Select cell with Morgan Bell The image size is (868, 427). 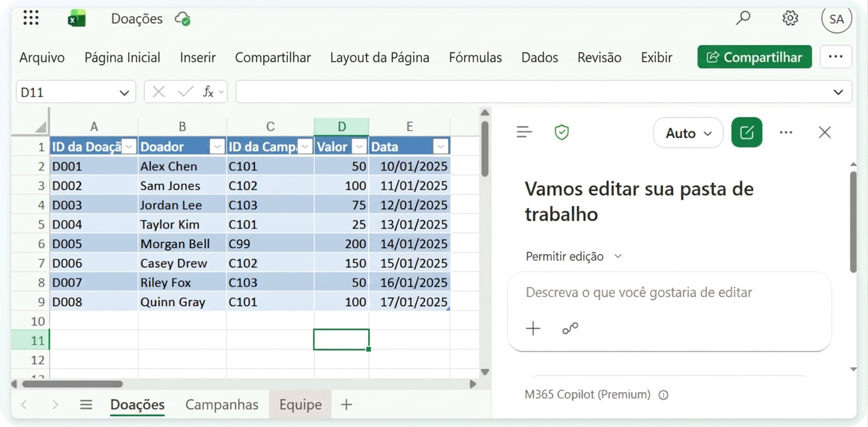point(182,244)
